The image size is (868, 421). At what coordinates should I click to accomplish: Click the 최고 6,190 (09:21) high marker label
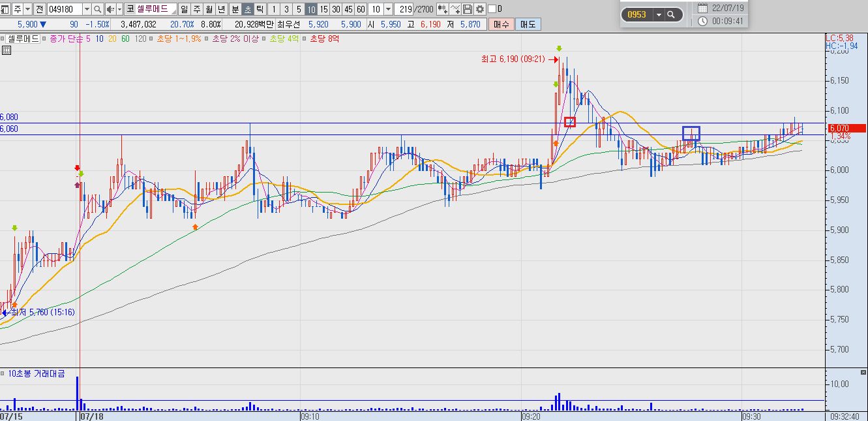coord(515,59)
